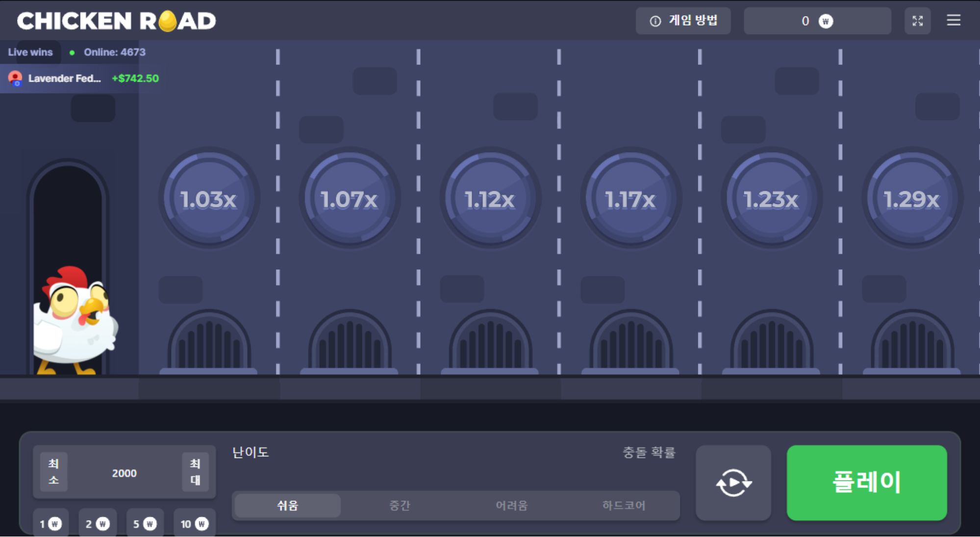Click the manhole under 1.23x
The height and width of the screenshot is (537, 980).
pos(772,342)
